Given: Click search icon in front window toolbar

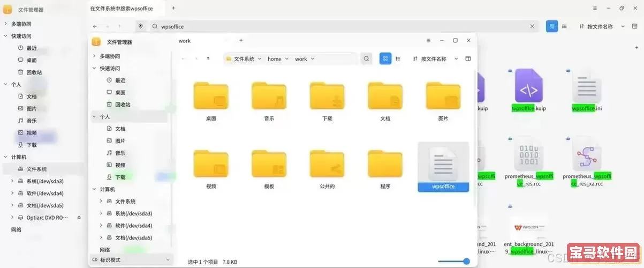Looking at the screenshot, I should tap(366, 59).
